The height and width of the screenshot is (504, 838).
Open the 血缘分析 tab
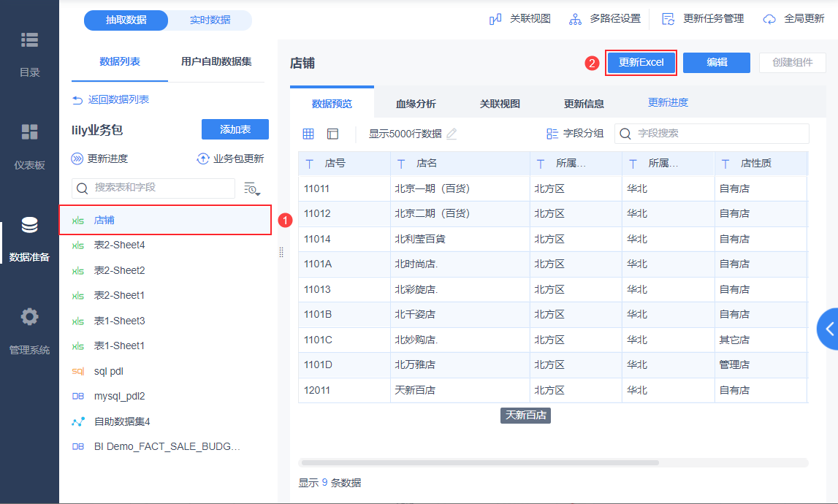416,104
